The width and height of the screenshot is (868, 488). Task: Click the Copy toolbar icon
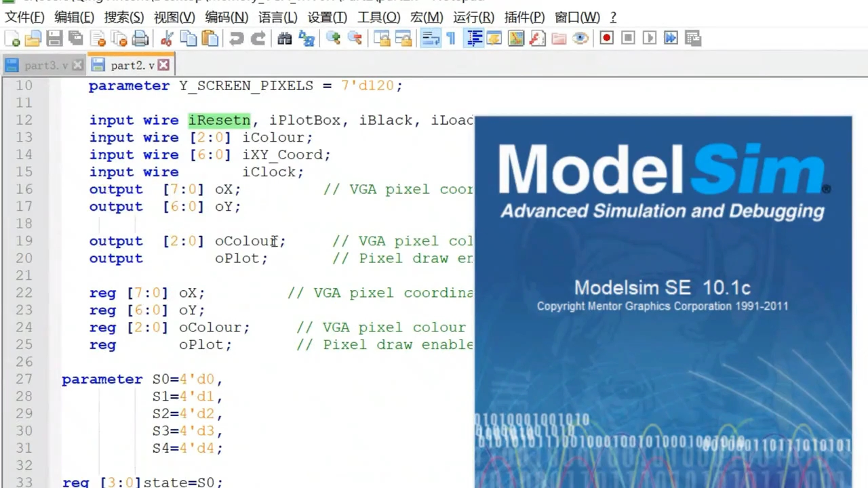(x=189, y=38)
